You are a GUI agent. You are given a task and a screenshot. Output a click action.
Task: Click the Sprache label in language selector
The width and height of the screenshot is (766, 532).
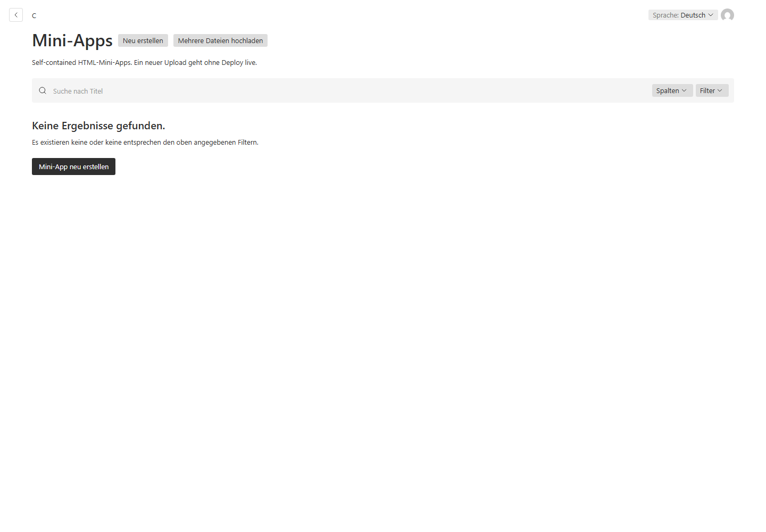pyautogui.click(x=665, y=15)
